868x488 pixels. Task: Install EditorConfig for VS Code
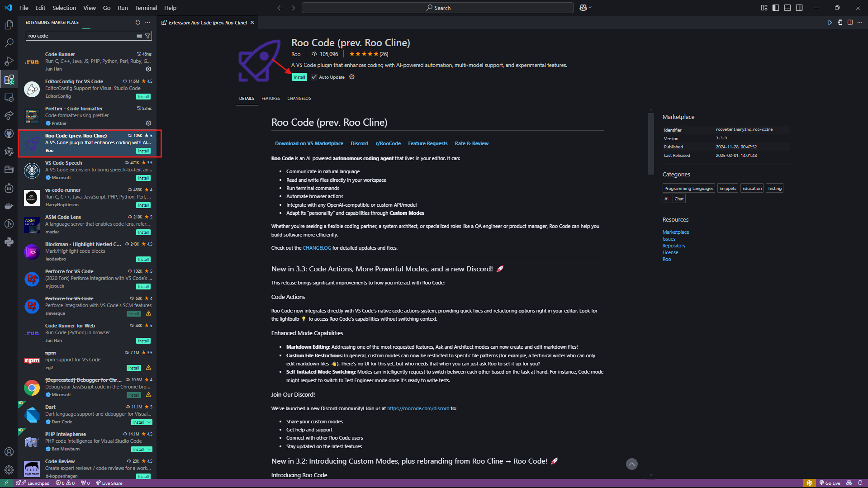click(x=143, y=97)
